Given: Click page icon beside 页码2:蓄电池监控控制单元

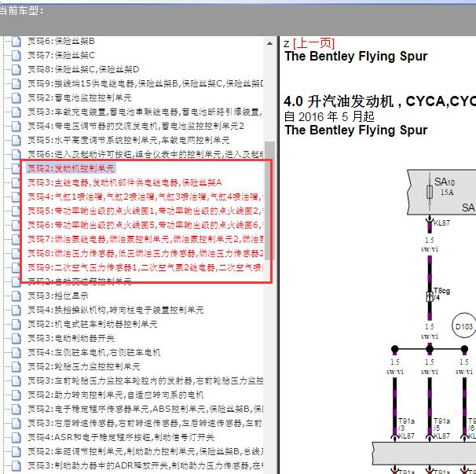Looking at the screenshot, I should pyautogui.click(x=16, y=97).
